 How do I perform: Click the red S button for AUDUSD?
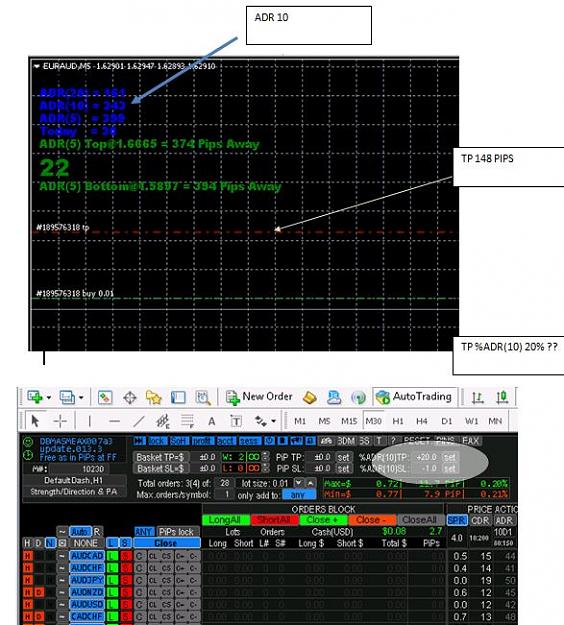click(126, 604)
